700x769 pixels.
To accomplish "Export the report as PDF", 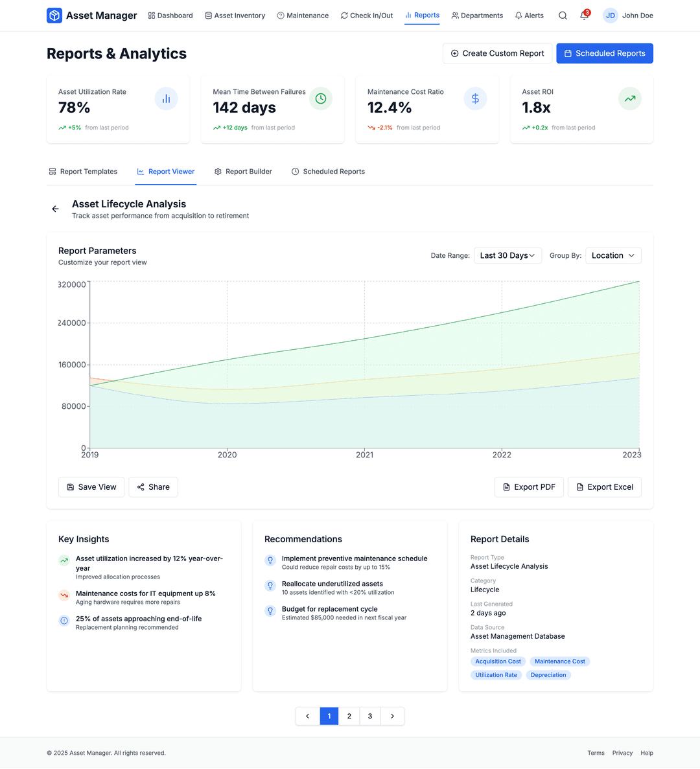I will (x=529, y=487).
